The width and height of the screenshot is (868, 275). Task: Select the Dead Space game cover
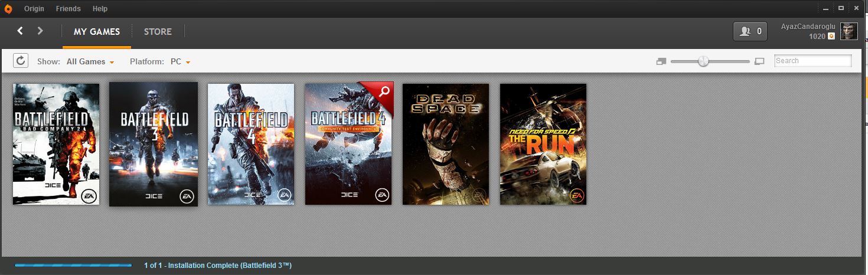(446, 144)
